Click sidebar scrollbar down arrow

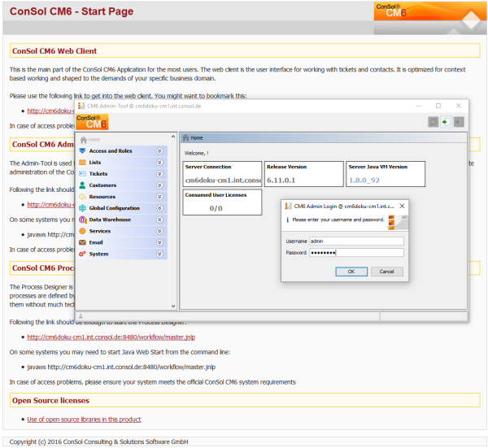(x=173, y=307)
